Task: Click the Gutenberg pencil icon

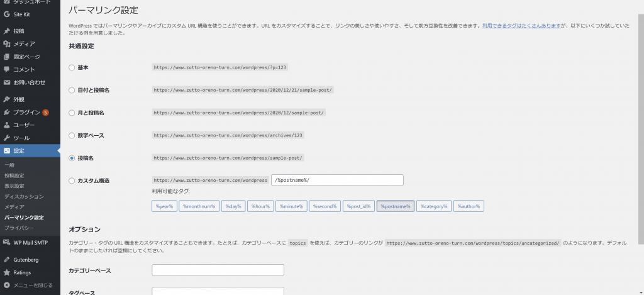Action: tap(6, 260)
